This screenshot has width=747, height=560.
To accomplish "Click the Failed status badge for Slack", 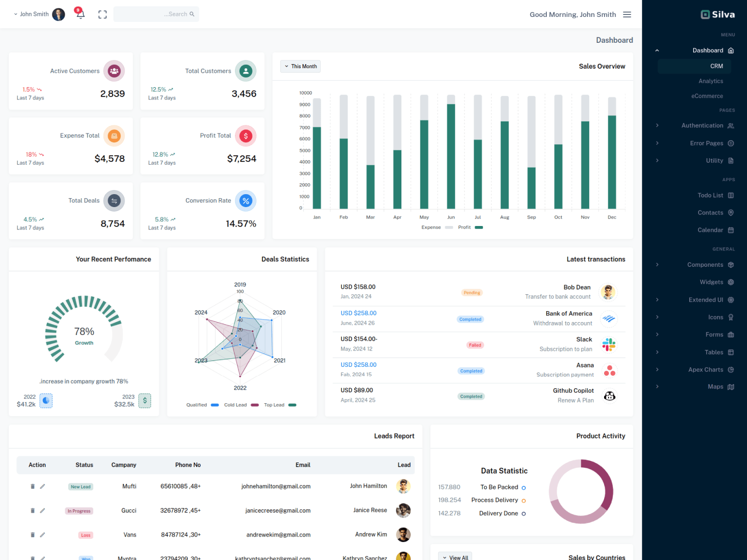I will [x=475, y=345].
